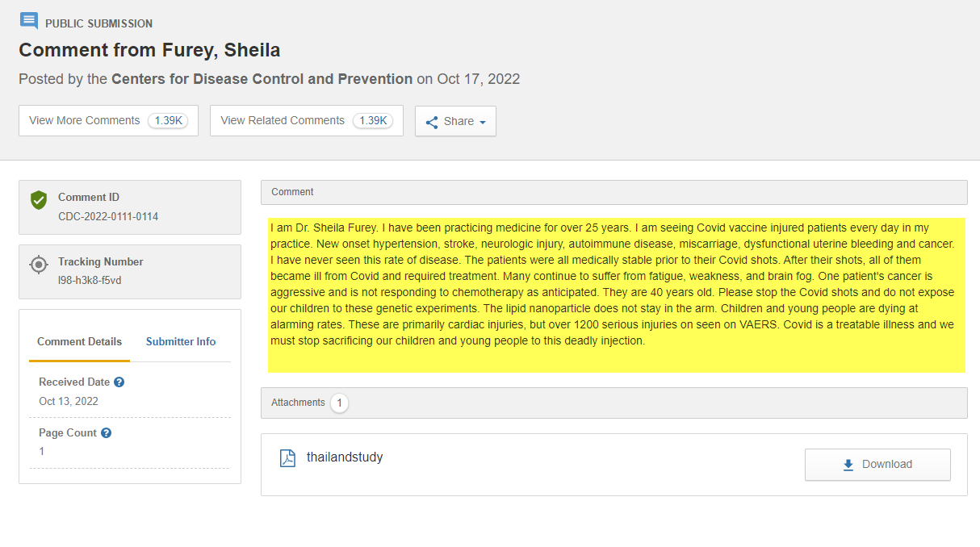Click the attachments count badge showing 1

click(x=340, y=403)
